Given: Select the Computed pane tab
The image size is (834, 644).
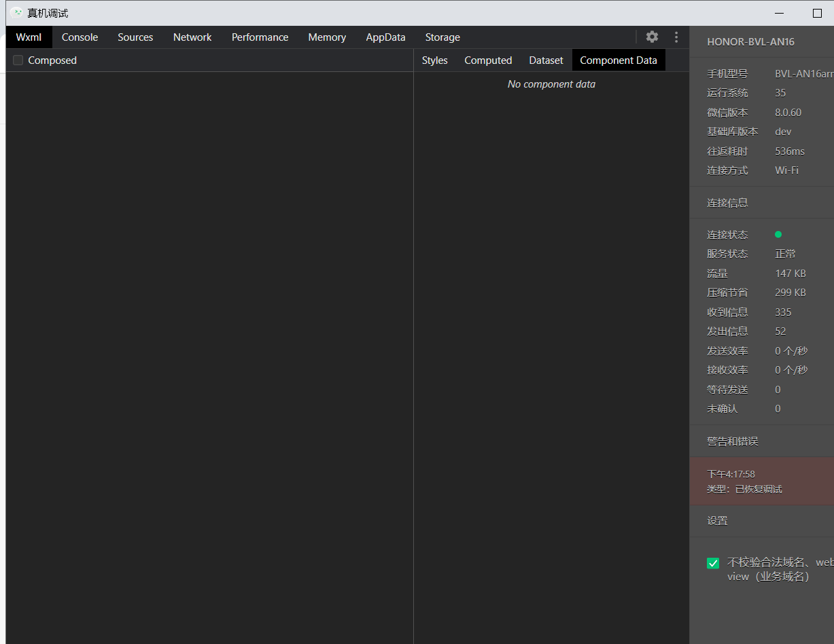Looking at the screenshot, I should (488, 60).
